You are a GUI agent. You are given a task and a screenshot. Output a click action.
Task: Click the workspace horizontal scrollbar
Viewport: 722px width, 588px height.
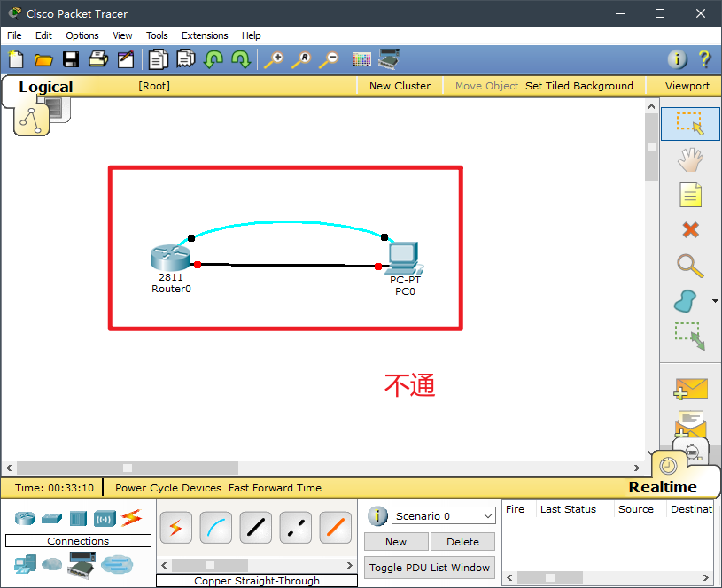pyautogui.click(x=128, y=468)
